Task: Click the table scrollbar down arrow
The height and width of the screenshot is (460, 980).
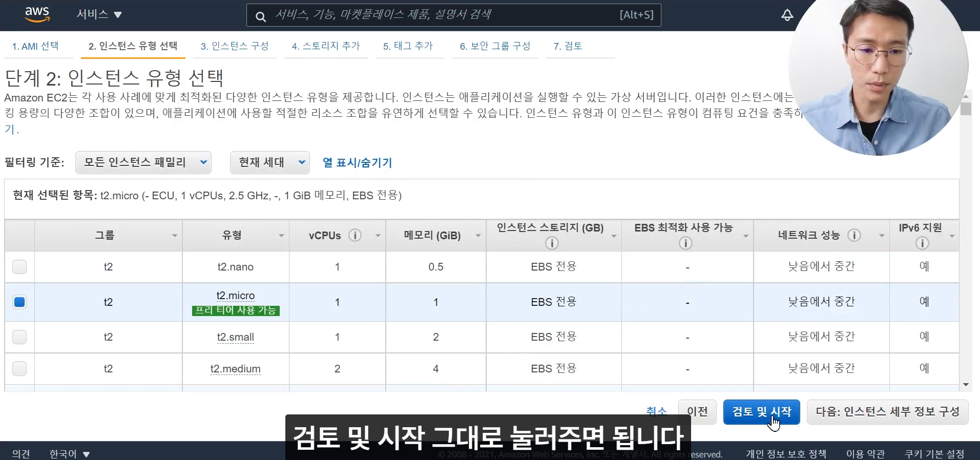Action: pyautogui.click(x=966, y=385)
